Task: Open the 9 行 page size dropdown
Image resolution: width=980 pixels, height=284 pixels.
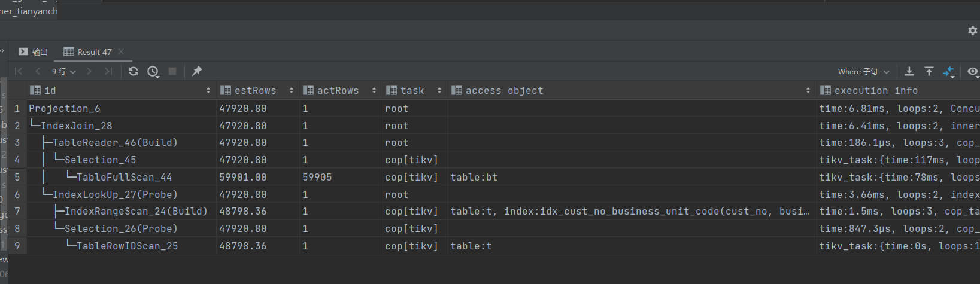Action: pos(63,71)
